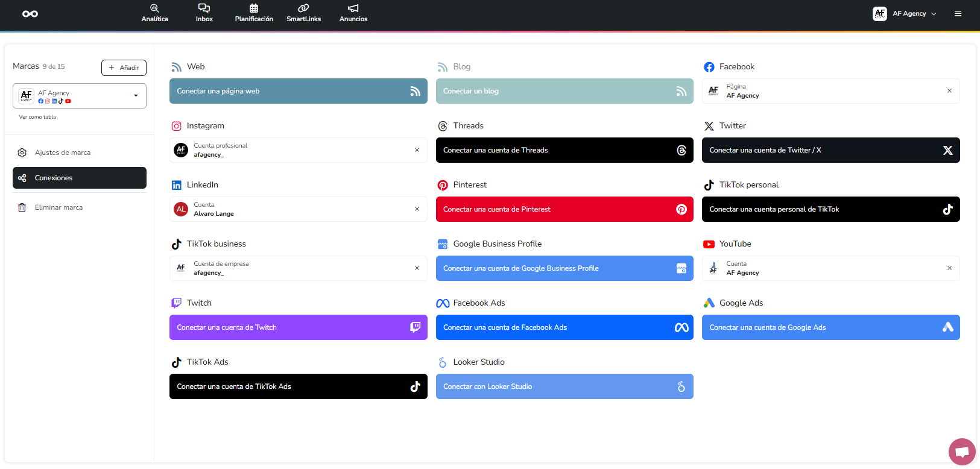Connect a Facebook Ads account
980x469 pixels.
(x=564, y=327)
